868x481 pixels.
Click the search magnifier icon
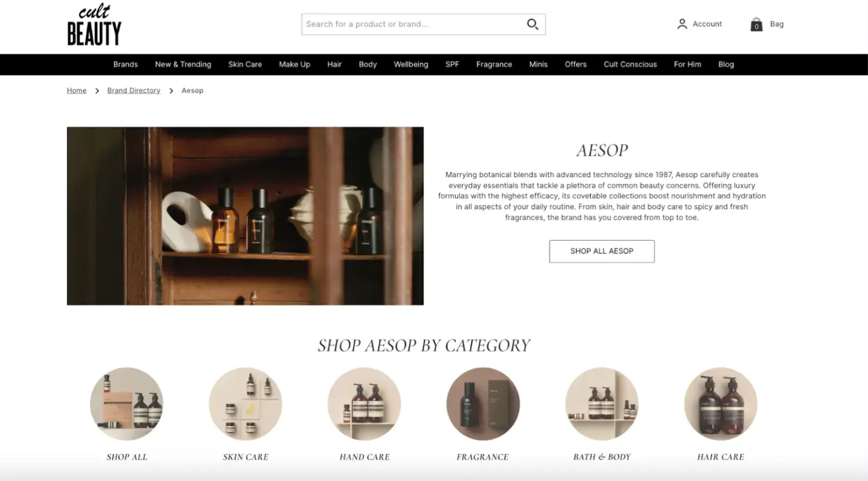tap(532, 24)
